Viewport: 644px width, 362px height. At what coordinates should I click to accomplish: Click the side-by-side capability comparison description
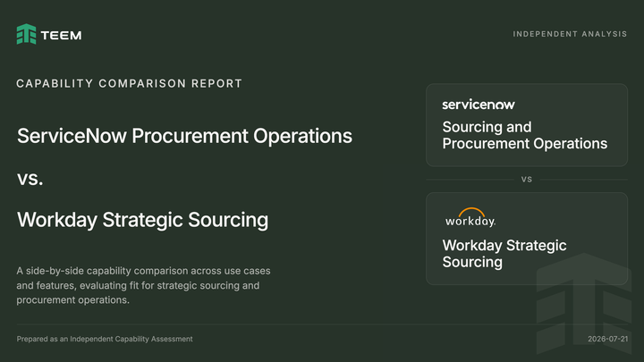coord(143,285)
